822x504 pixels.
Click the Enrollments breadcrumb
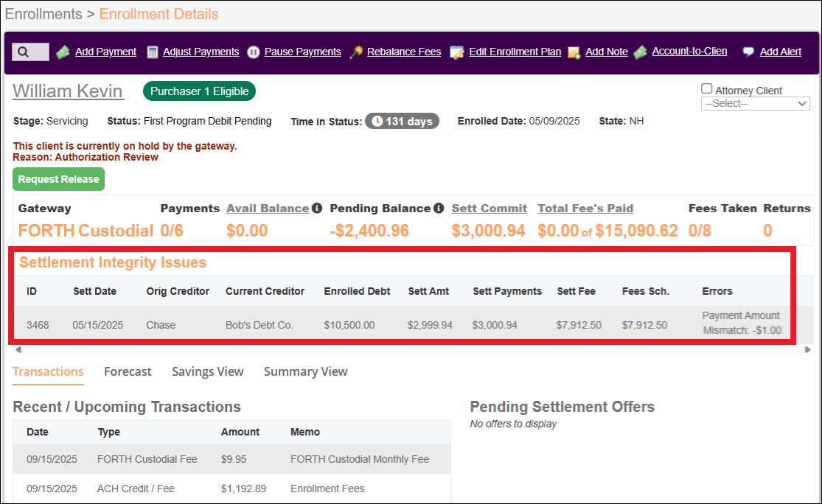(43, 14)
